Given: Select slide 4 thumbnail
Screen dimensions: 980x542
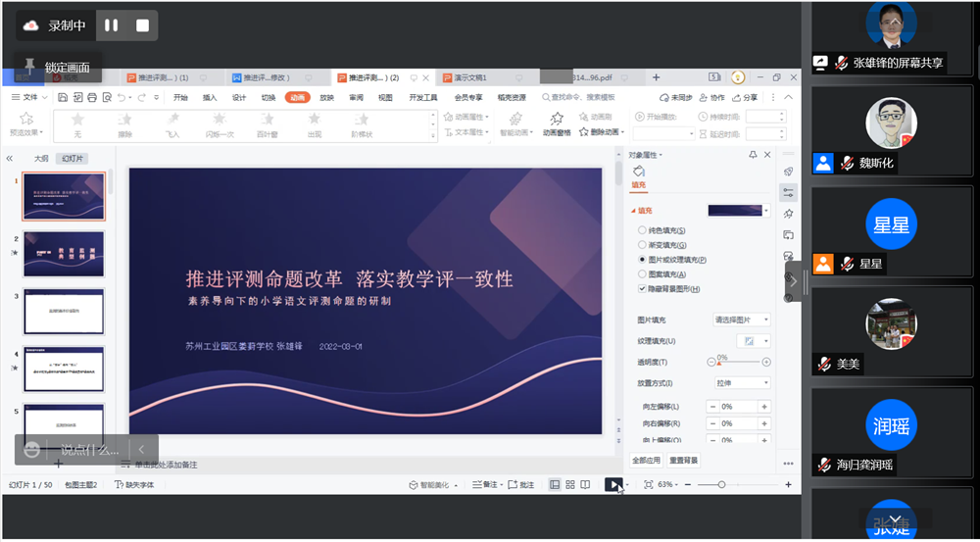Looking at the screenshot, I should 64,369.
